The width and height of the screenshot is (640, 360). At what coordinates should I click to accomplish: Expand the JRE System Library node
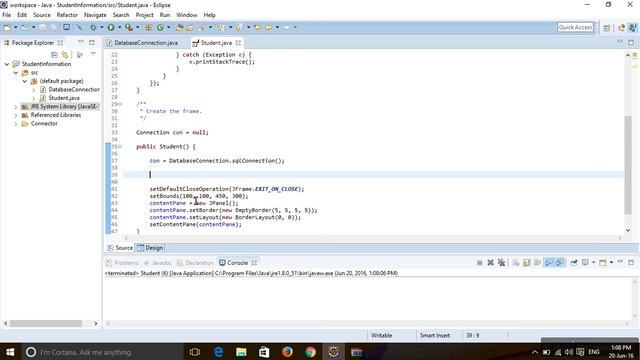pos(16,107)
